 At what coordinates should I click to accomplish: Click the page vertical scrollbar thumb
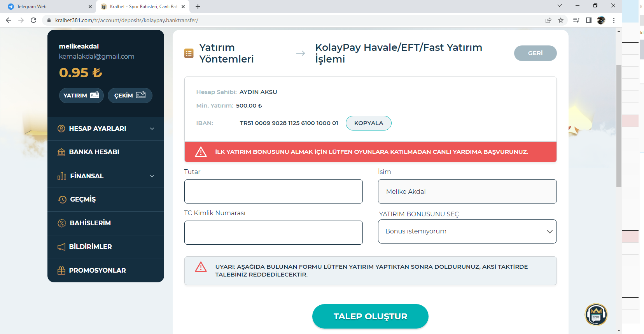tap(619, 126)
